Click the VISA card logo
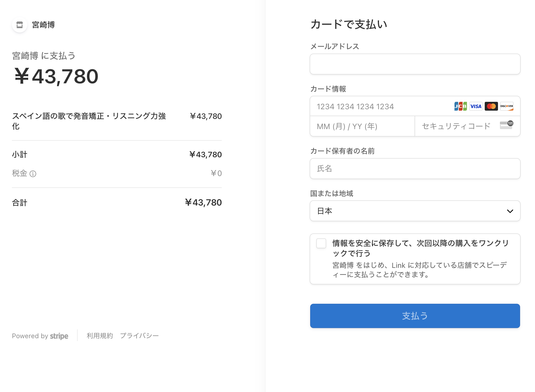The width and height of the screenshot is (535, 392). 476,106
